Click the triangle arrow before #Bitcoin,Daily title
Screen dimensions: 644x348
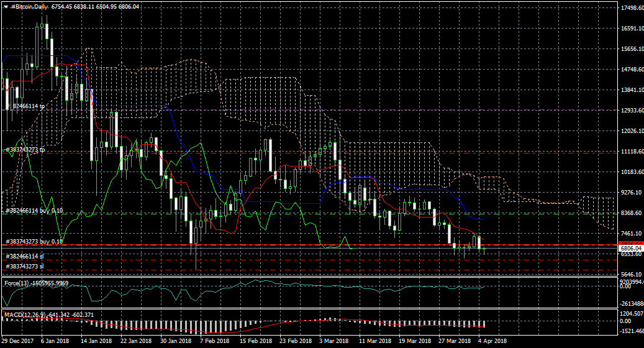[x=6, y=6]
